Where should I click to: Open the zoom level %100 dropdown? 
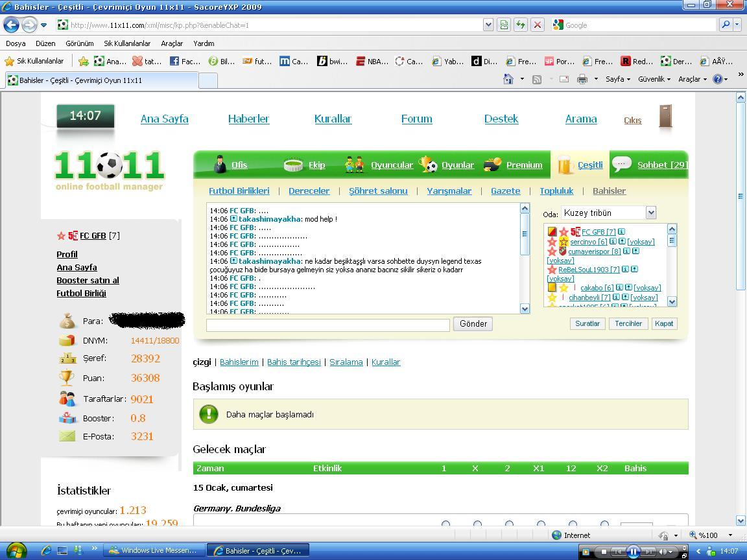pyautogui.click(x=730, y=535)
